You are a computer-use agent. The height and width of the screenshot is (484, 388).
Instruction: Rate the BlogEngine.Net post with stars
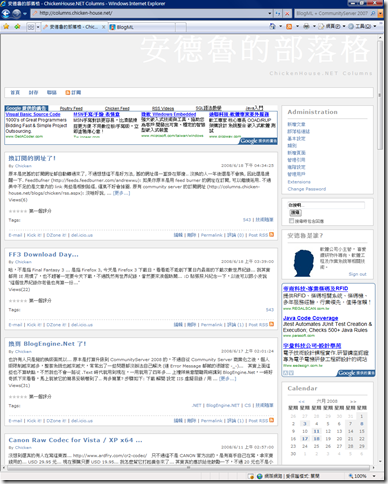pos(18,397)
